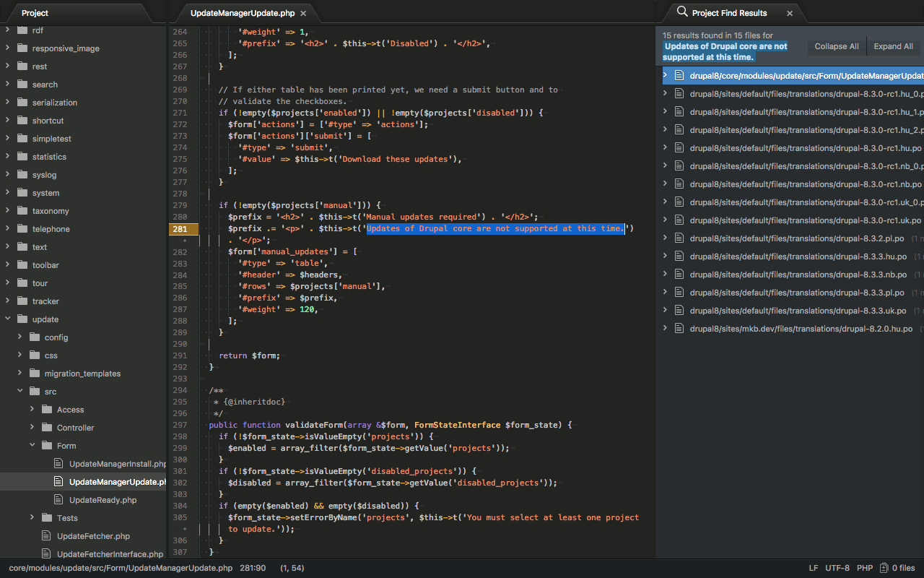Click the taxonomy folder icon
924x578 pixels.
click(22, 210)
